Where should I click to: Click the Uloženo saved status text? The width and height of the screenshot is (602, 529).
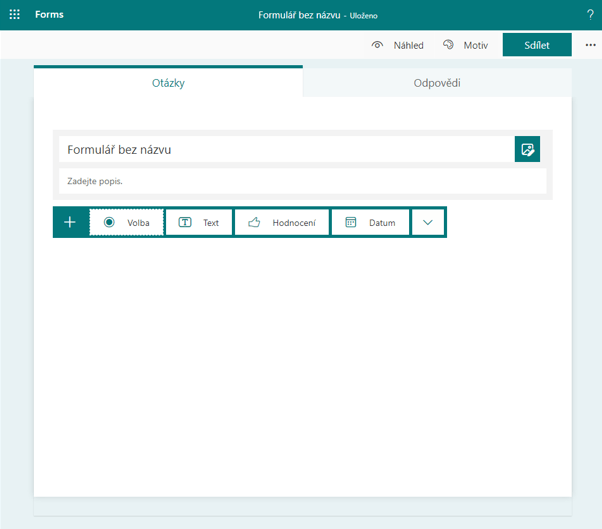point(363,16)
